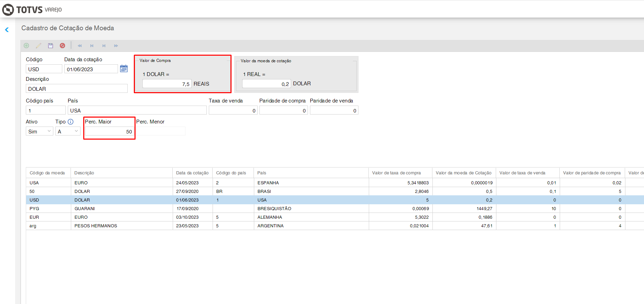Click the date 23/05/2023 cell
The height and width of the screenshot is (304, 644).
[193, 226]
